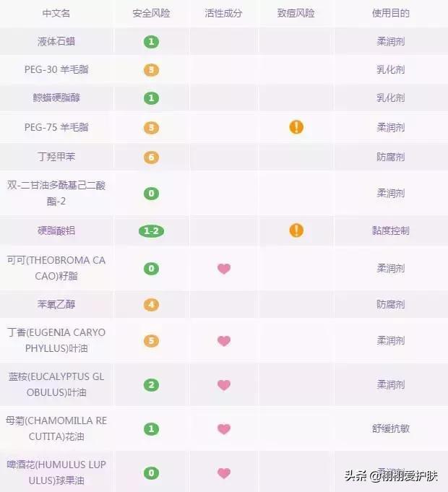Click the pink heart for 蓝桉叶油
The height and width of the screenshot is (492, 448).
[x=224, y=385]
